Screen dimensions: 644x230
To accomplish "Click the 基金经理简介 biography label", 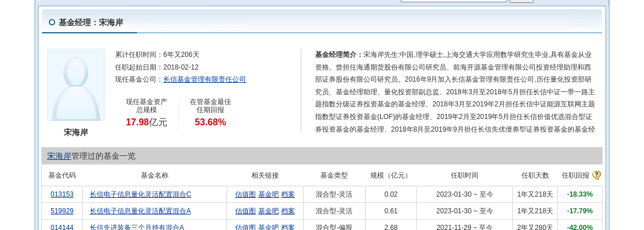I will [339, 55].
